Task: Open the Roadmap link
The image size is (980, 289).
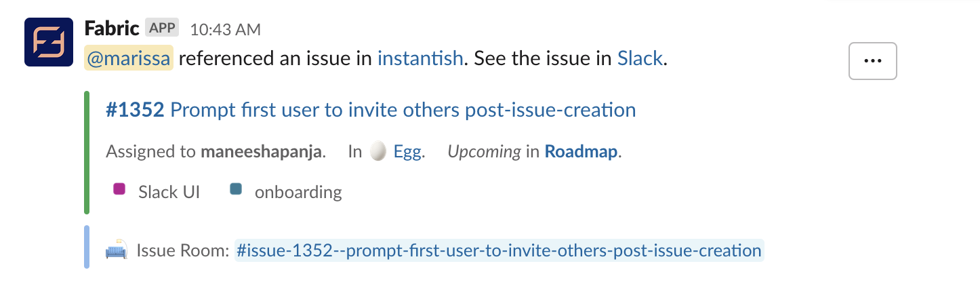Action: coord(581,152)
